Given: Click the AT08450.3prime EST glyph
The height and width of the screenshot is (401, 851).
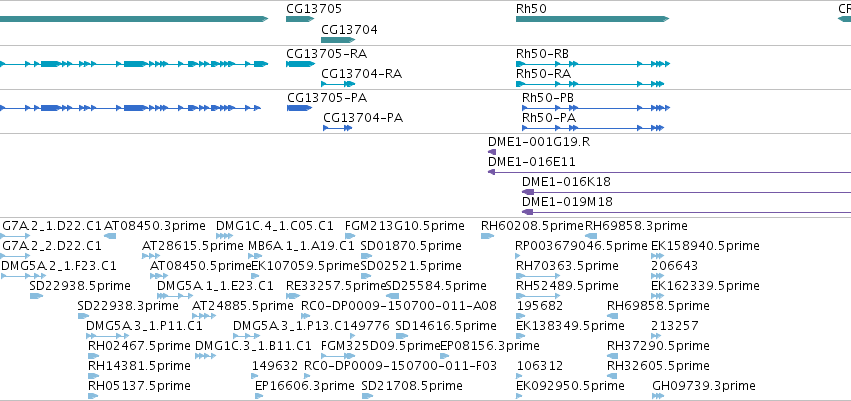Looking at the screenshot, I should [x=110, y=236].
